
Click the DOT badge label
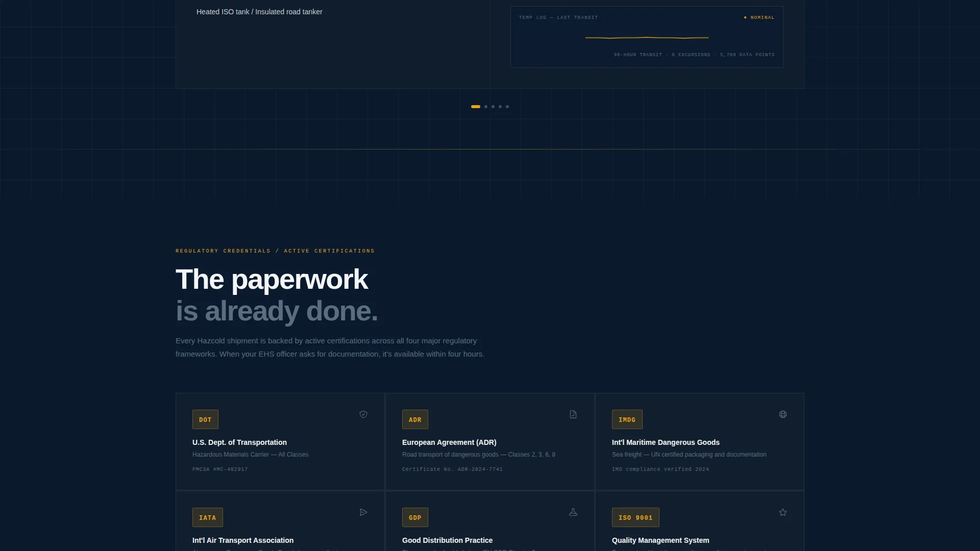click(x=205, y=419)
